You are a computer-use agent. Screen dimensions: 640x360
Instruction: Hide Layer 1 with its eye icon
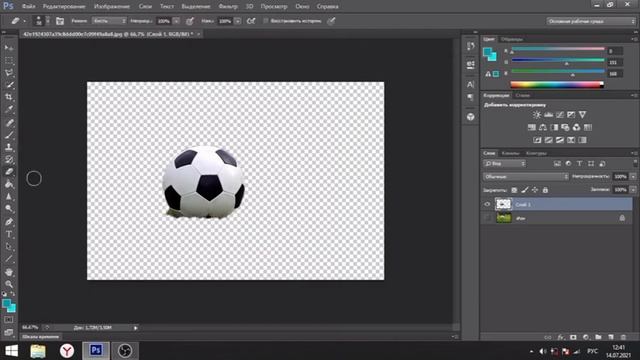pos(487,204)
